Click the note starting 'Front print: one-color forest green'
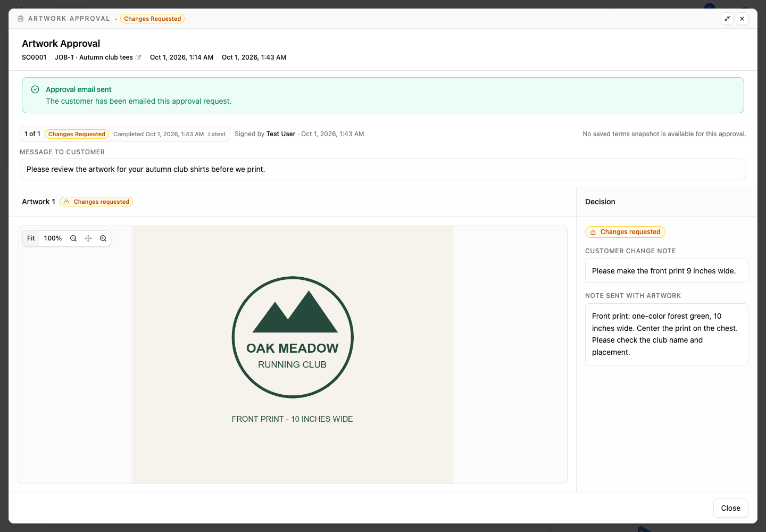This screenshot has height=532, width=766. point(667,334)
